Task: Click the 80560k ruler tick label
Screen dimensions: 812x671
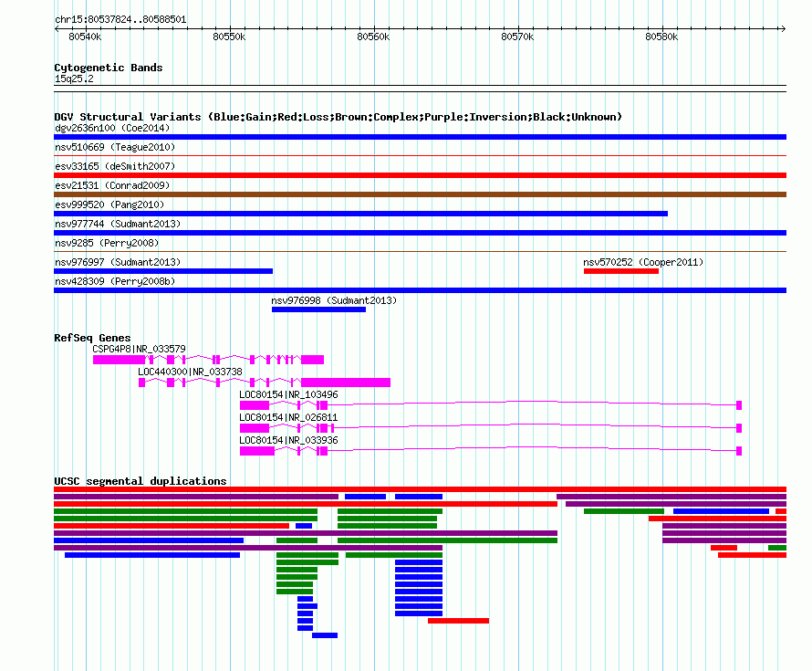Action: (373, 37)
